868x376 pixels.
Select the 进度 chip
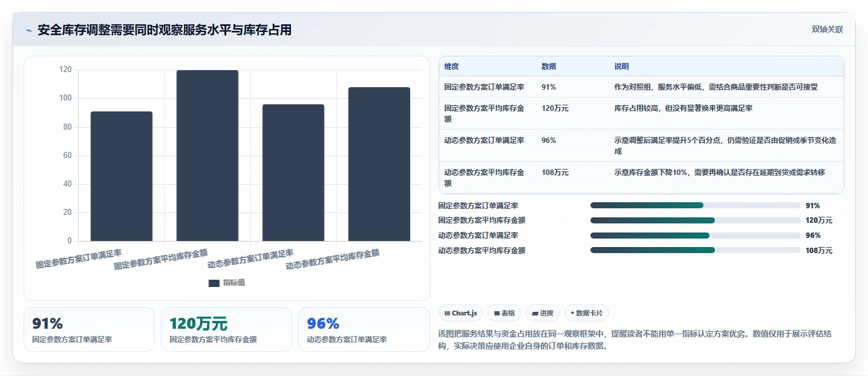[x=543, y=313]
